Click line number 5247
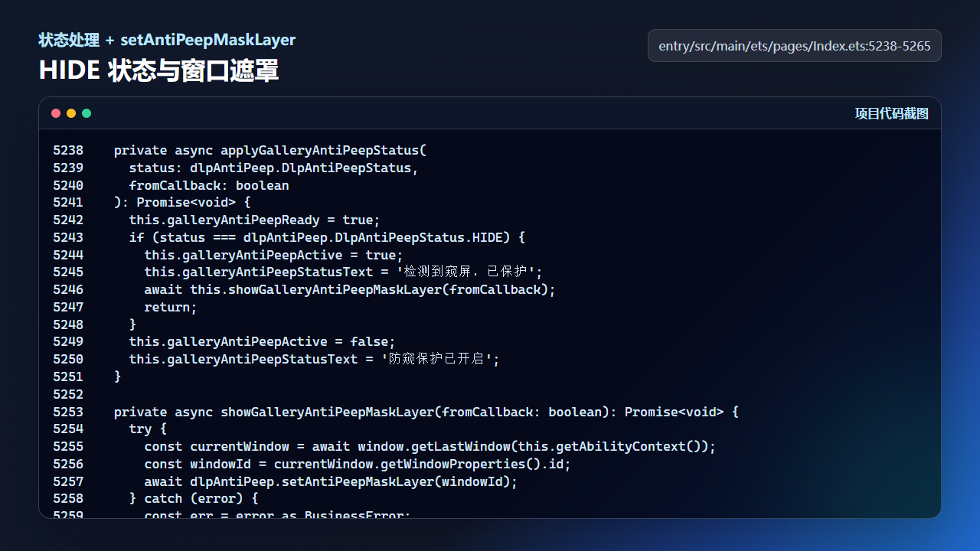 68,307
